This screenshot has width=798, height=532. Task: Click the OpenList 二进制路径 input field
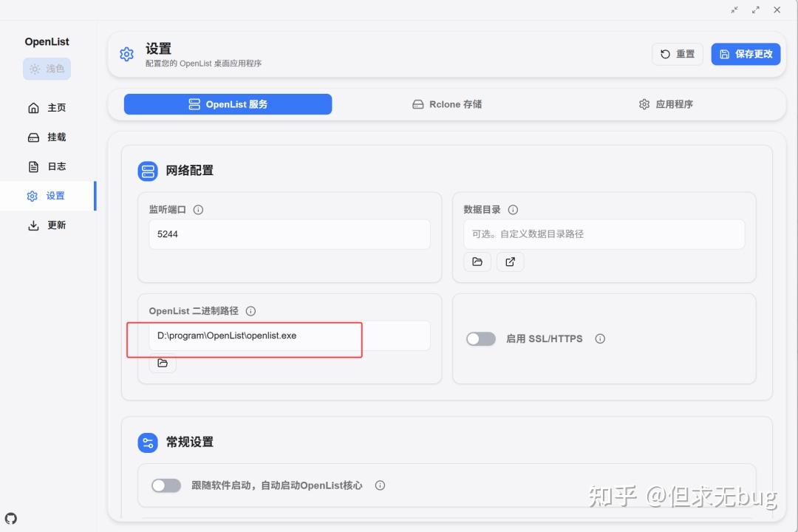(290, 335)
